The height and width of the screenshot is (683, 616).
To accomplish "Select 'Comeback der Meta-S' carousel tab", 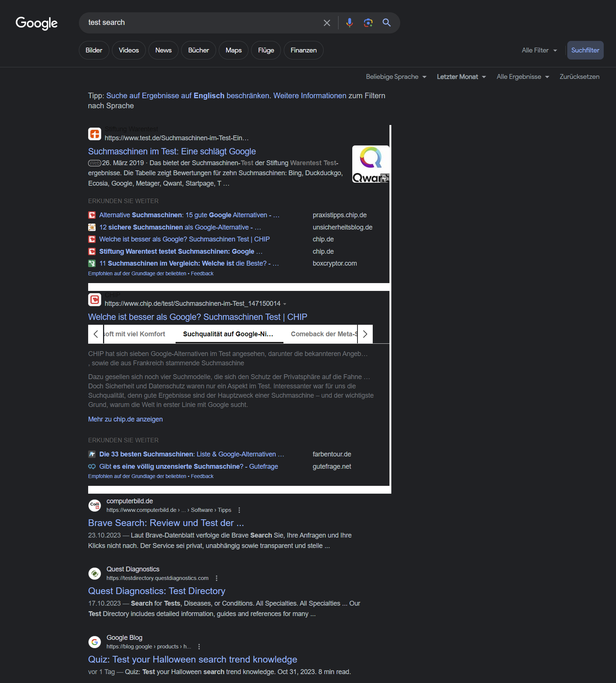I will coord(324,334).
